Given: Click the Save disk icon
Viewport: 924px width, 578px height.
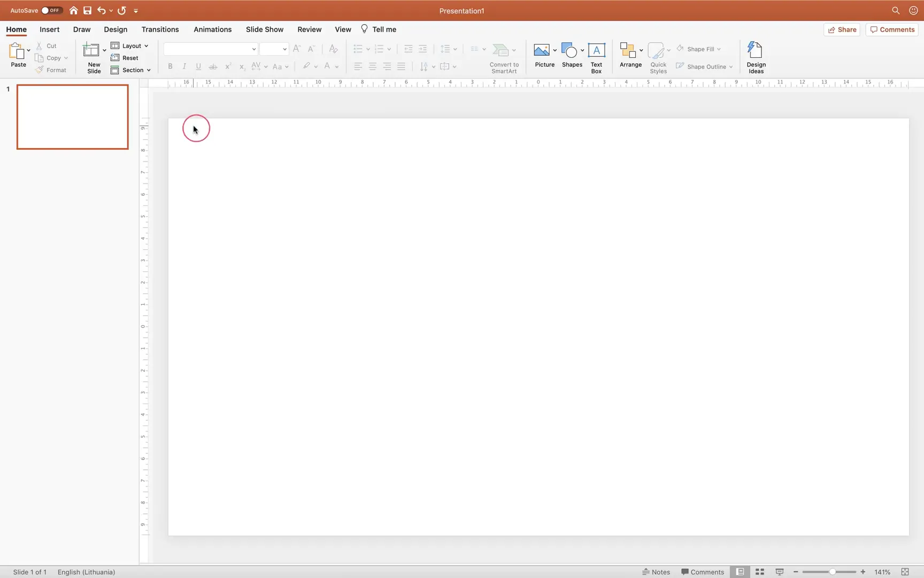Looking at the screenshot, I should (87, 10).
